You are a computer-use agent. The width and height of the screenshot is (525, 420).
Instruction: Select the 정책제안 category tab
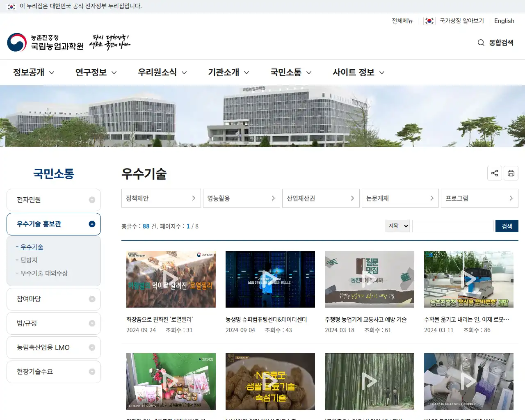(x=161, y=198)
